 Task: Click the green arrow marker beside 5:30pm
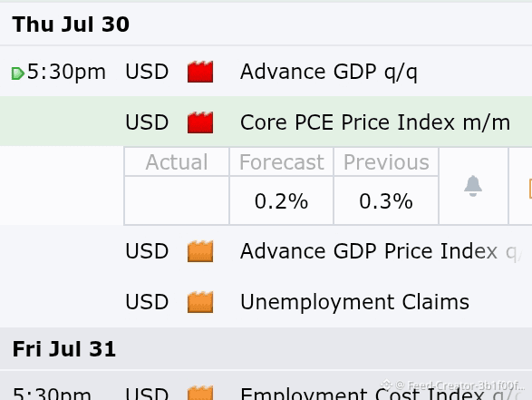click(17, 73)
